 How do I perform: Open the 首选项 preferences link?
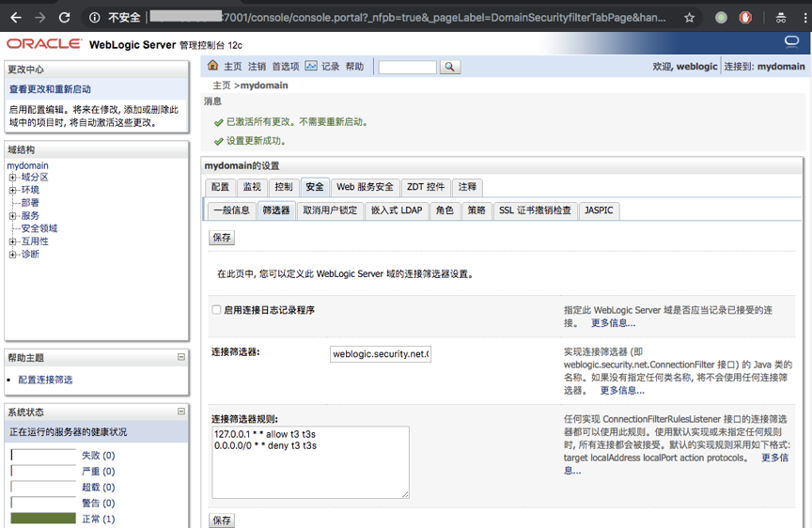coord(286,67)
